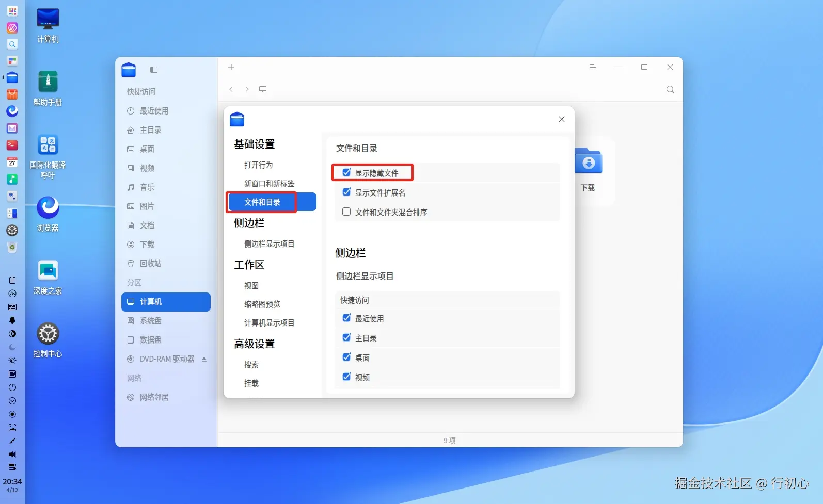
Task: Select the 计算机 desktop icon
Action: [48, 26]
